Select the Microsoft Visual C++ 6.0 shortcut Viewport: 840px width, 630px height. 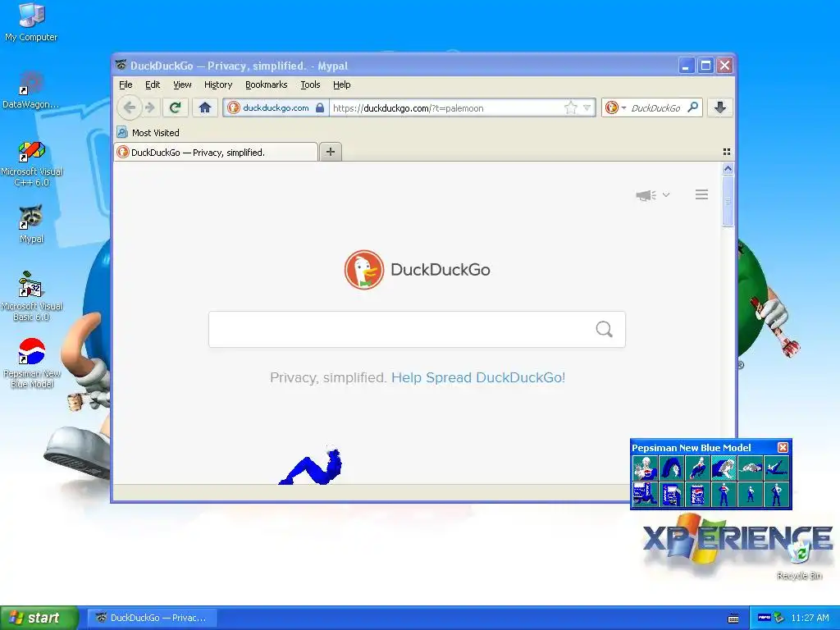tap(32, 163)
